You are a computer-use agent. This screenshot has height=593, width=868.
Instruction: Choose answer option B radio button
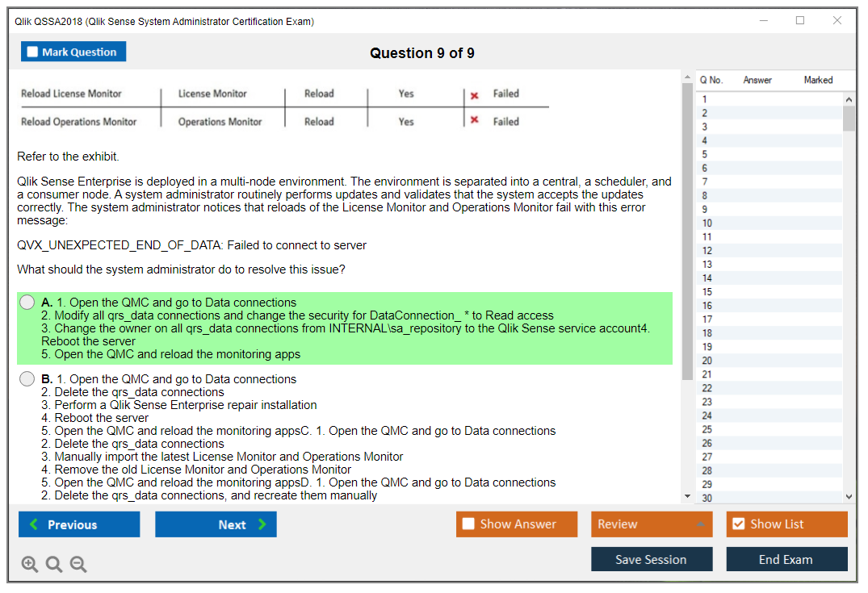pos(27,379)
